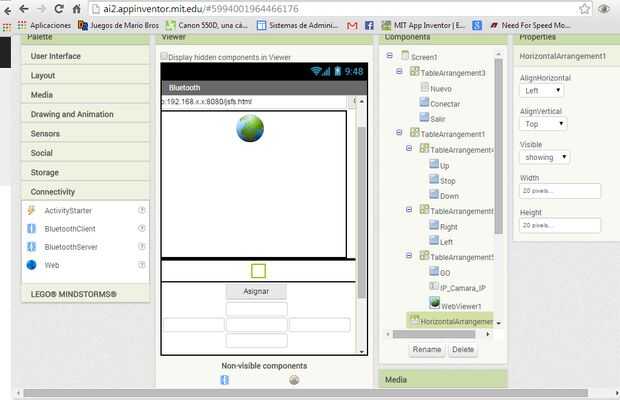
Task: Select the WebViewer globe in viewer
Action: pos(250,128)
